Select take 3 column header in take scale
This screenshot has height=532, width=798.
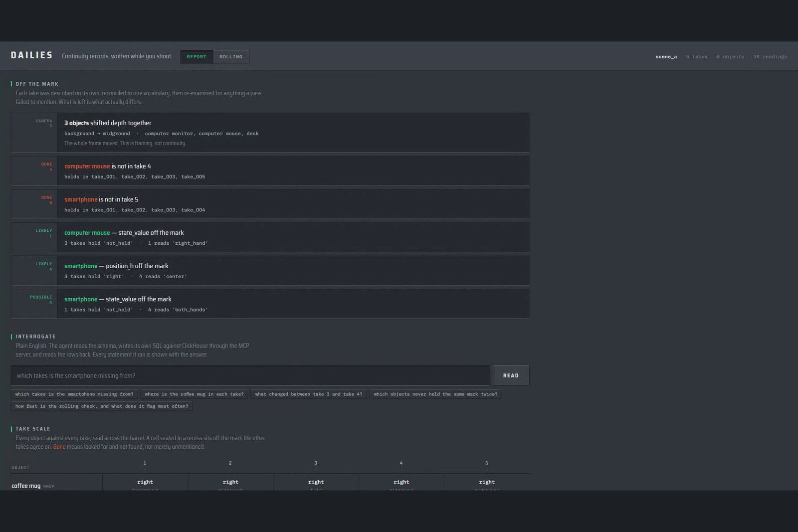[316, 463]
